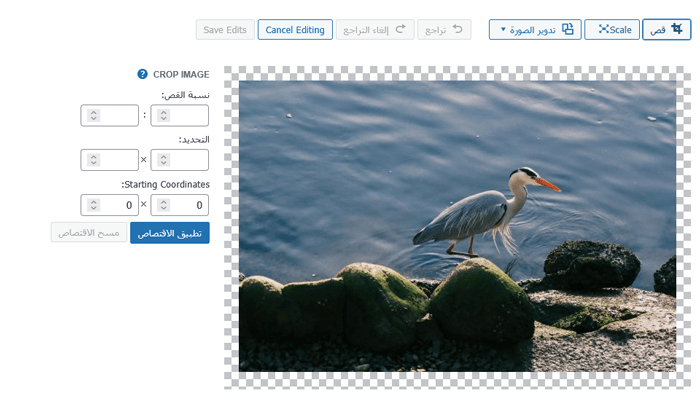The image size is (700, 408).
Task: Open the Scale image tool
Action: point(612,30)
